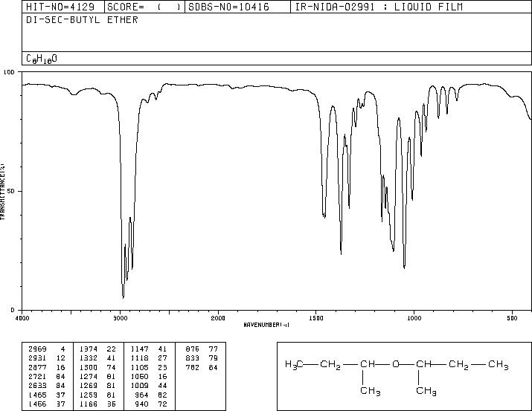Click the peak wavenumber 1300 in the table
Viewport: 532px width, 411px height.
tap(89, 367)
